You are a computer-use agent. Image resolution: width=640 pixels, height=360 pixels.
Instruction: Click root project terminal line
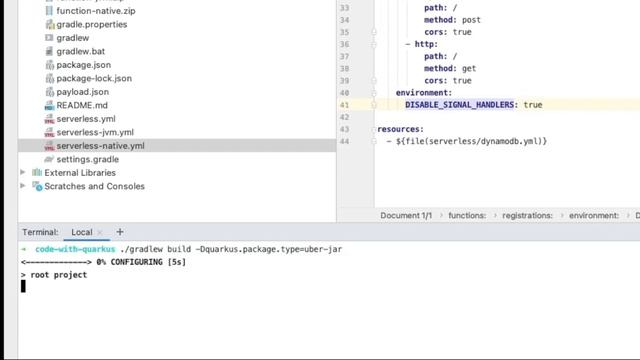click(x=54, y=275)
